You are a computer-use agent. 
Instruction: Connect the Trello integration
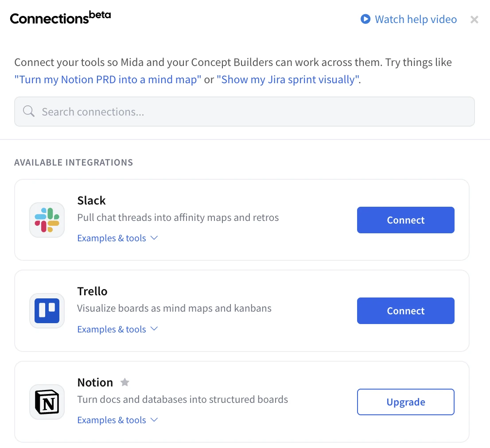[406, 311]
